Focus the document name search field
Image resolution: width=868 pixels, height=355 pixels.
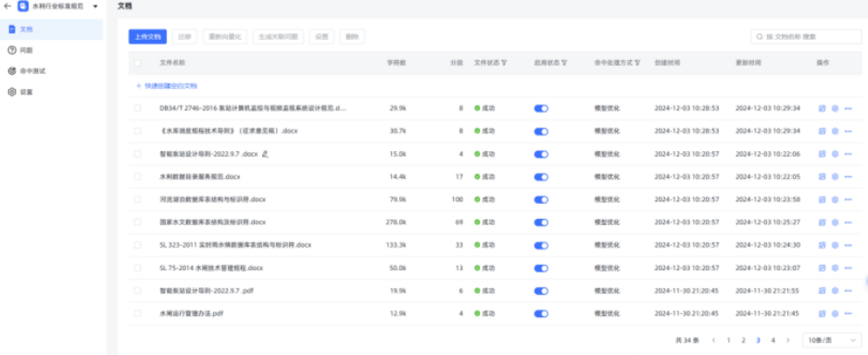click(806, 36)
